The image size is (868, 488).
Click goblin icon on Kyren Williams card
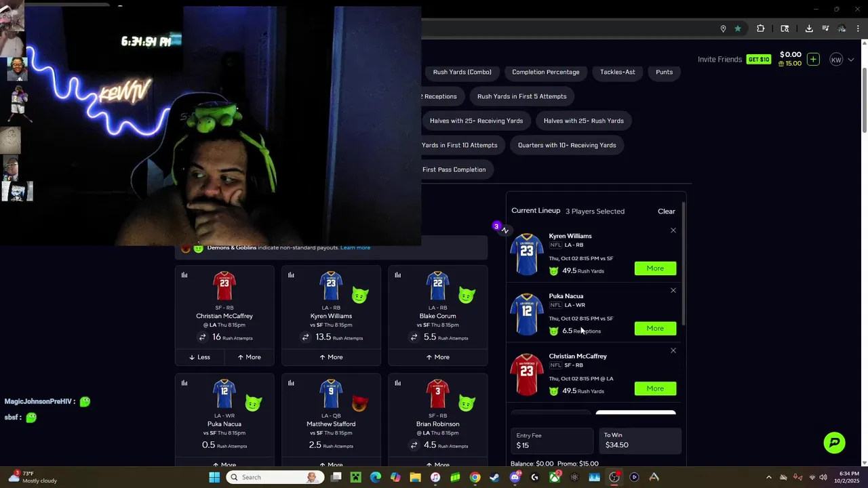360,296
